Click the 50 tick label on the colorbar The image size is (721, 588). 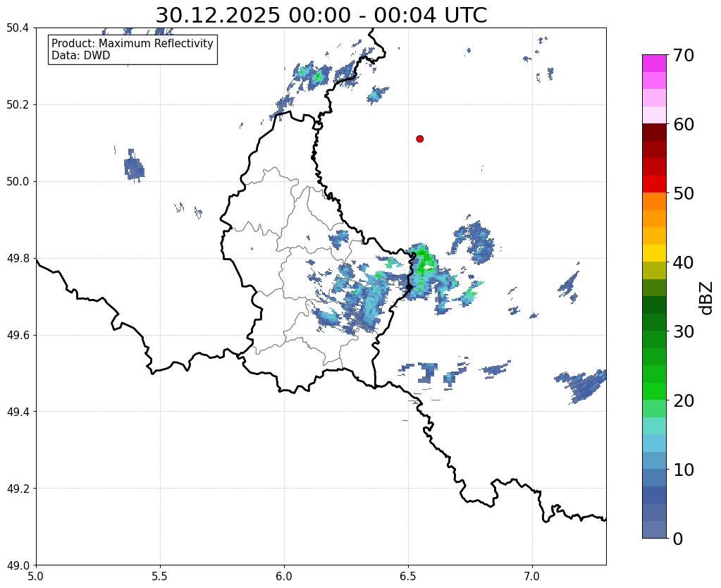coord(684,193)
